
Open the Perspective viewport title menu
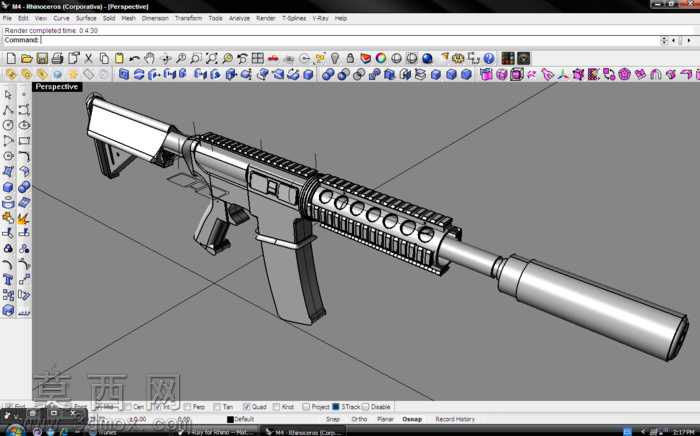(x=57, y=87)
